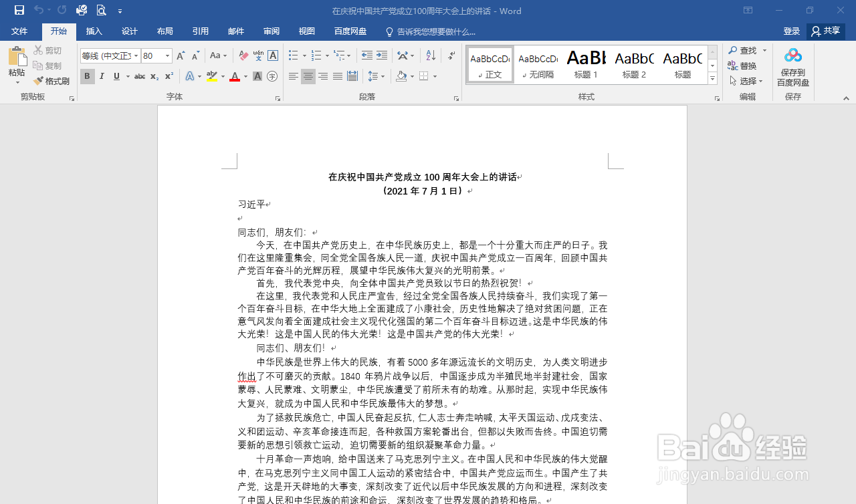Justify the text
The height and width of the screenshot is (504, 856).
pyautogui.click(x=338, y=76)
